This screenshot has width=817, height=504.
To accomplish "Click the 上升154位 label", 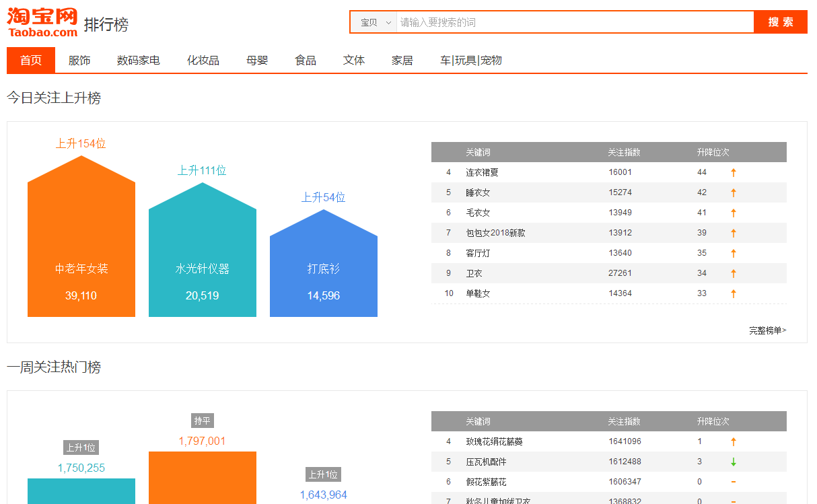I will point(81,143).
